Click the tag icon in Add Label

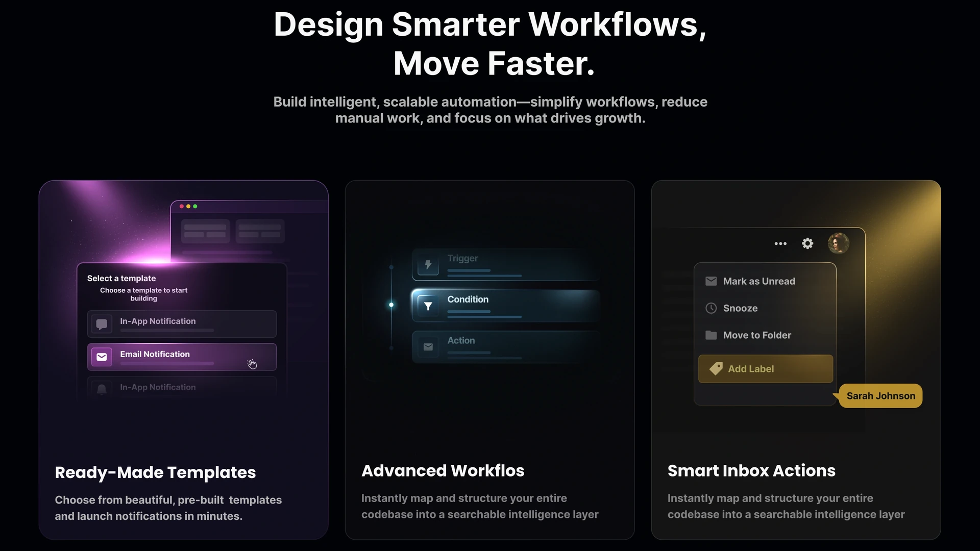716,368
